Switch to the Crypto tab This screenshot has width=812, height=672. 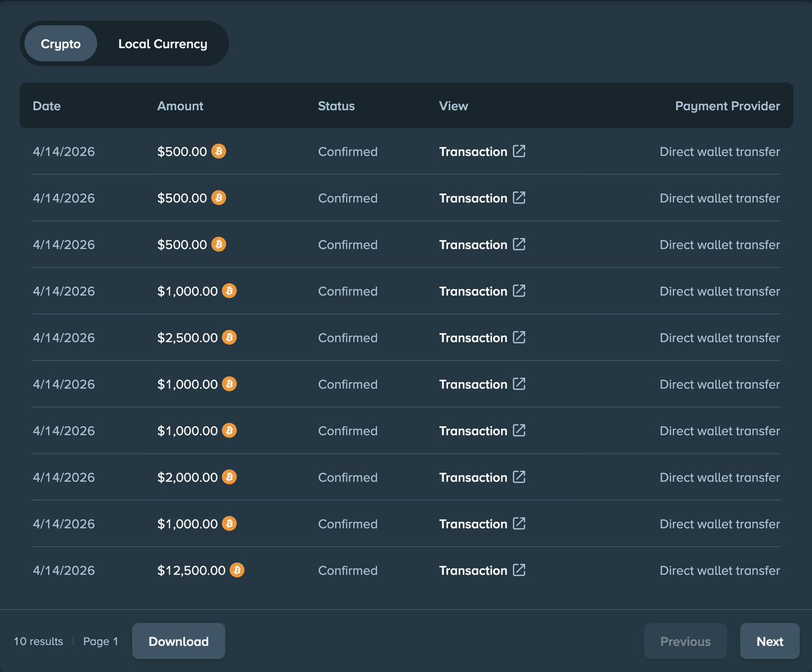tap(61, 43)
